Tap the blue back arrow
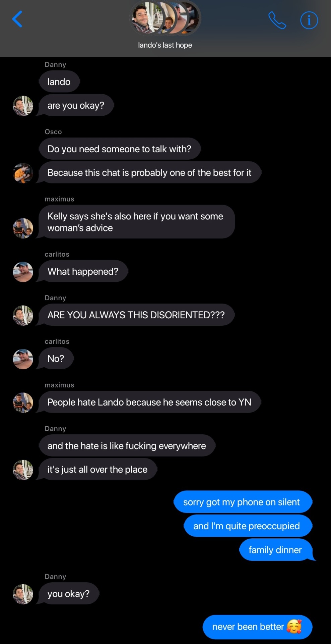This screenshot has height=644, width=331. tap(17, 19)
